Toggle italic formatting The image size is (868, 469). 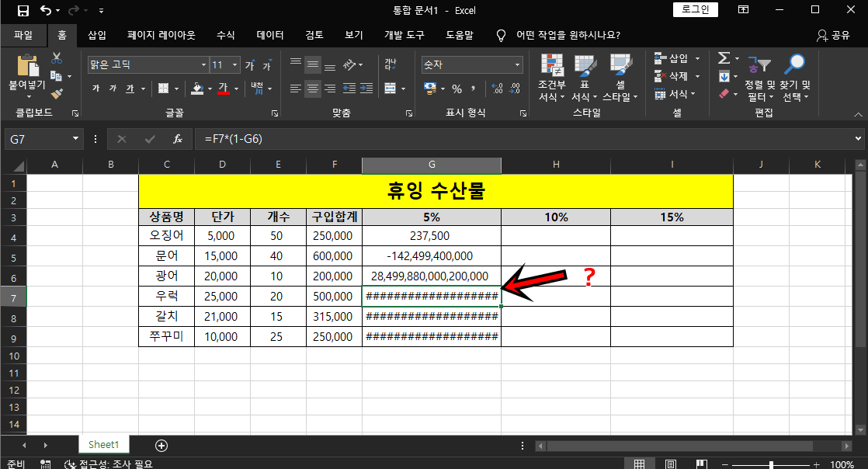(x=113, y=89)
